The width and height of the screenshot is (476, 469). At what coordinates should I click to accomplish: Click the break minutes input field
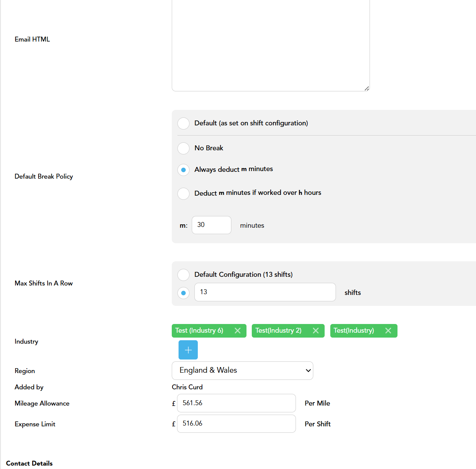(211, 225)
